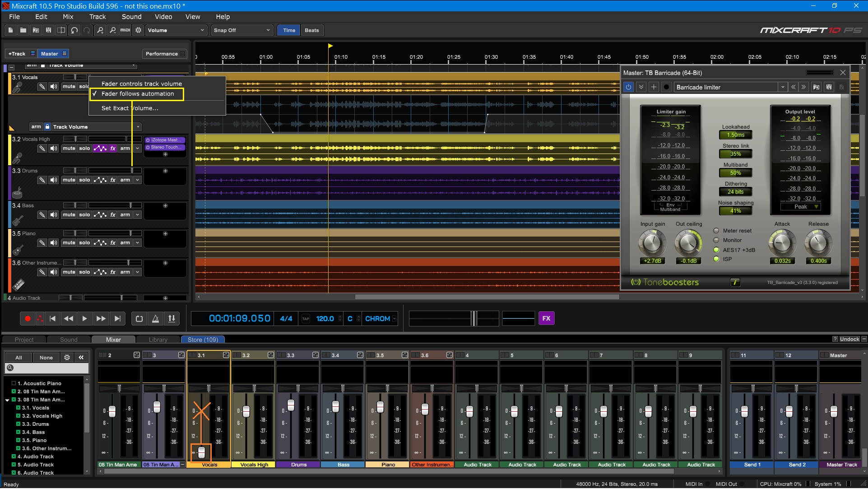Collapse the mixer track list with double-arrow

tap(81, 357)
